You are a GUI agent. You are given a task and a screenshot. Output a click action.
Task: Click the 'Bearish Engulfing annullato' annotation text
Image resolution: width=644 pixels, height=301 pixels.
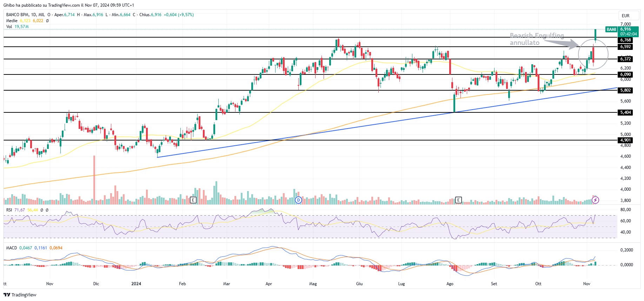(537, 39)
